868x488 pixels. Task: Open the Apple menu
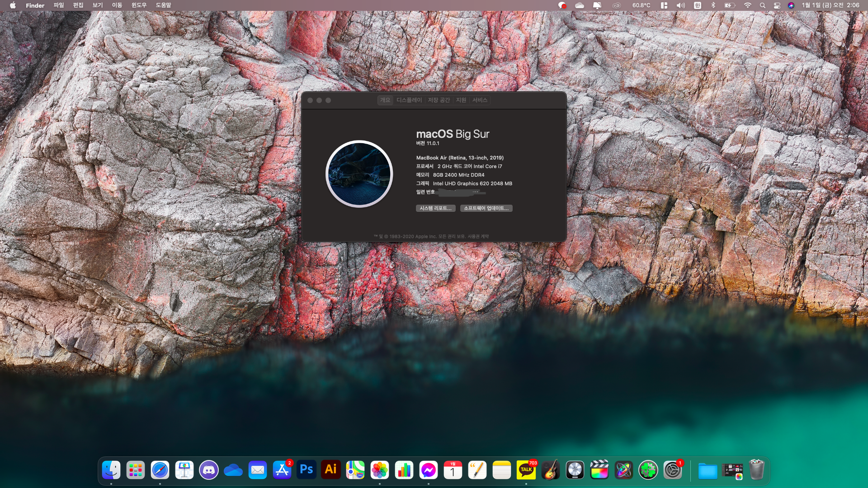13,5
